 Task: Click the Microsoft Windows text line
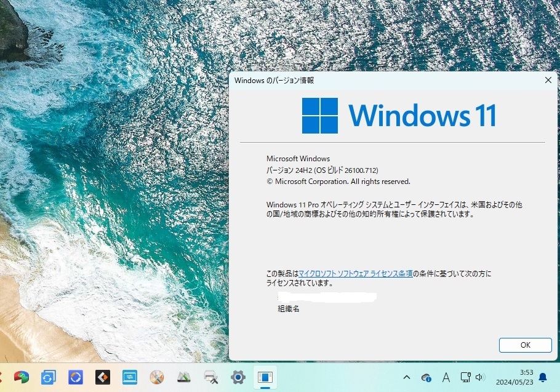pos(298,159)
